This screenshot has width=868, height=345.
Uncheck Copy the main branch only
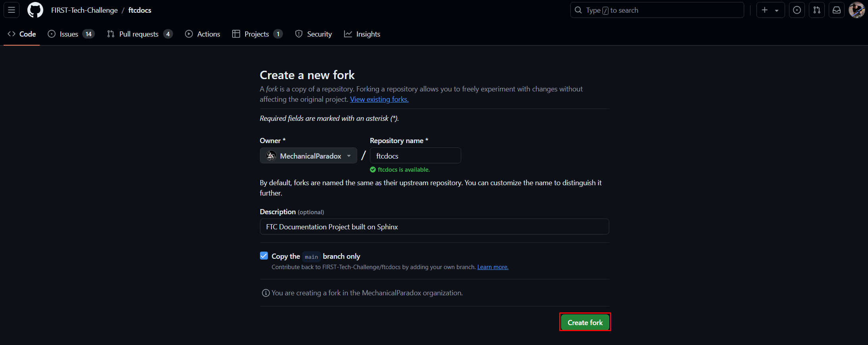pos(264,256)
